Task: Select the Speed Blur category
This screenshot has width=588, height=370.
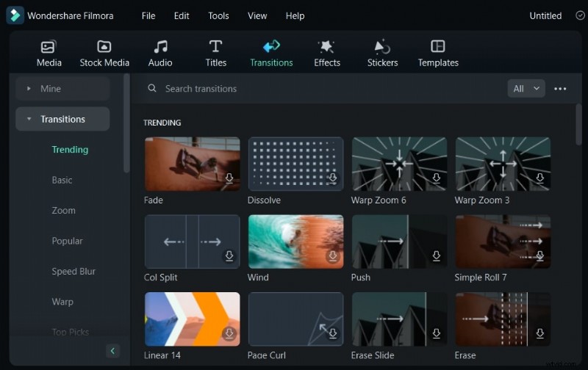Action: click(x=73, y=271)
